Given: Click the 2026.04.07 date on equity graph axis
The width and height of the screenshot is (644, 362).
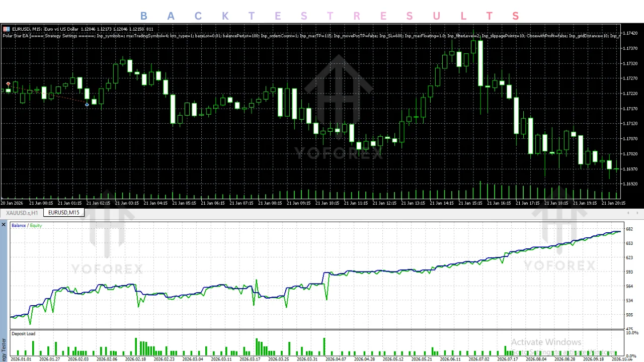Looking at the screenshot, I should 336,359.
